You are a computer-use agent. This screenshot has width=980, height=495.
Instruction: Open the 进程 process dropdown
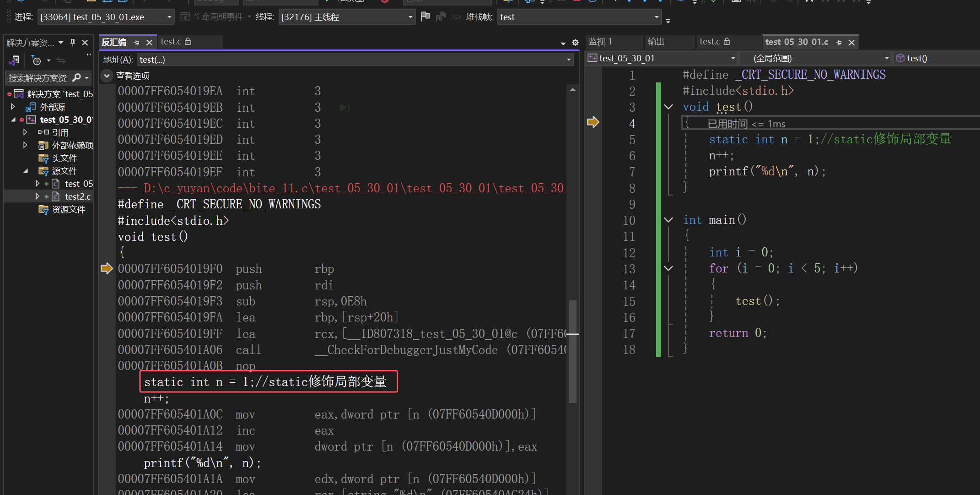[169, 17]
